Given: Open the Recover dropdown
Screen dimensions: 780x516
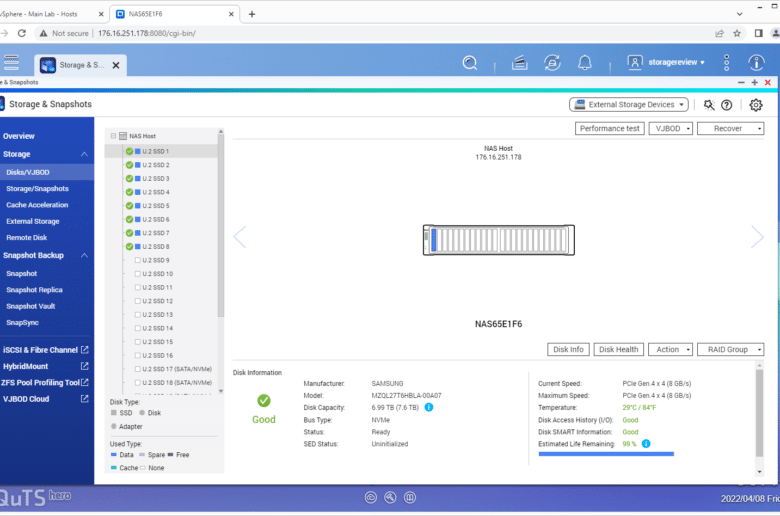Looking at the screenshot, I should pyautogui.click(x=730, y=128).
